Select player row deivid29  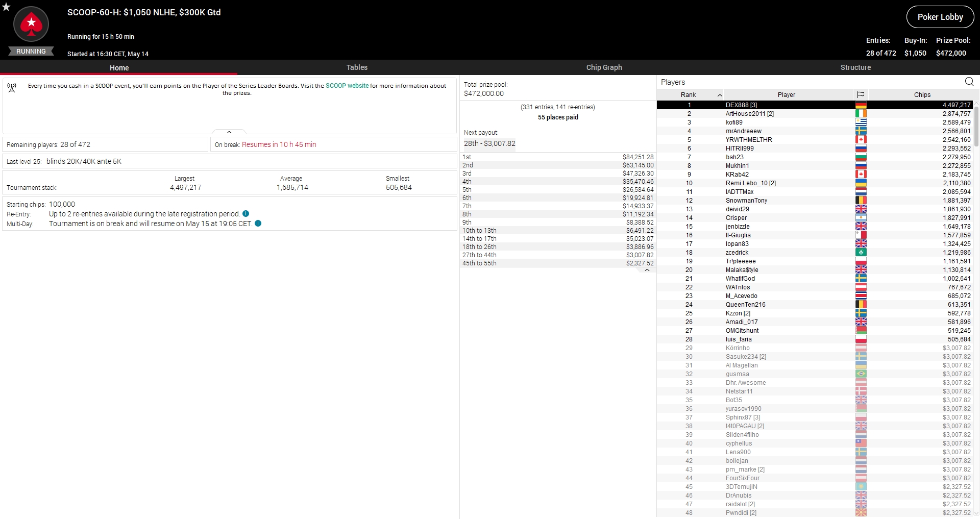pyautogui.click(x=815, y=209)
